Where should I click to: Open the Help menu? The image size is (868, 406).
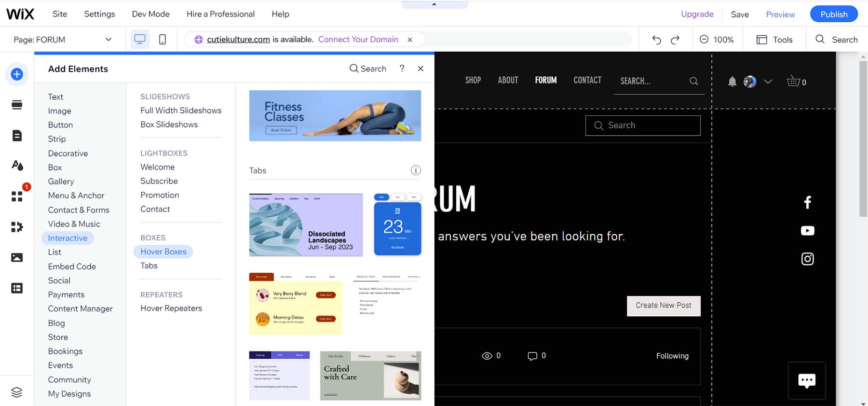280,14
